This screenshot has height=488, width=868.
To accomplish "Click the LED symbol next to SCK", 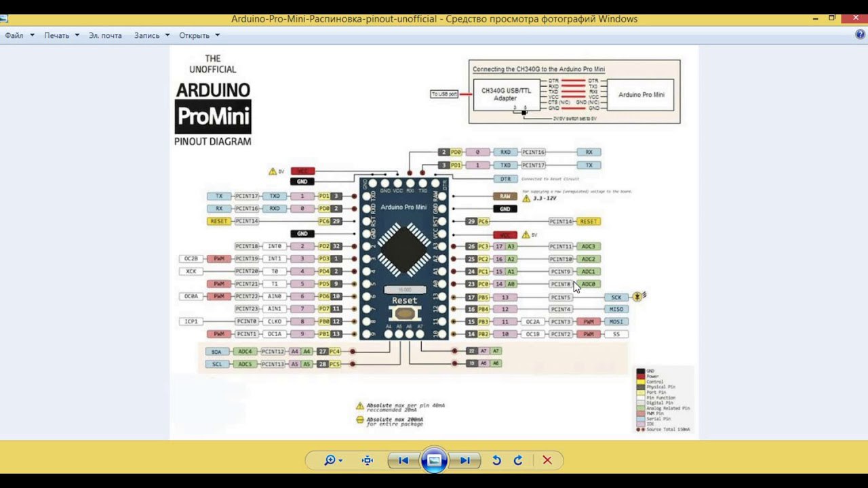I will coord(639,297).
